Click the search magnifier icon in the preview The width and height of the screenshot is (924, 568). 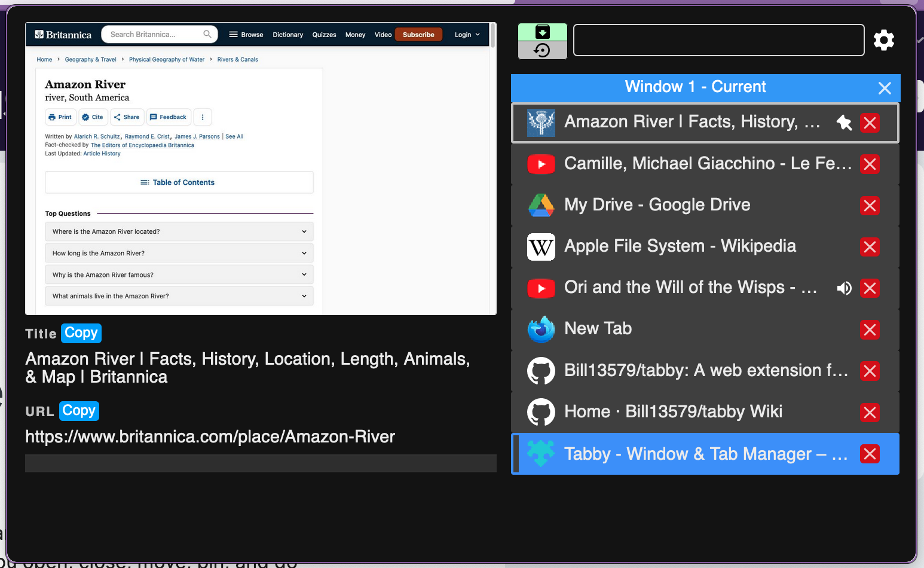(207, 34)
